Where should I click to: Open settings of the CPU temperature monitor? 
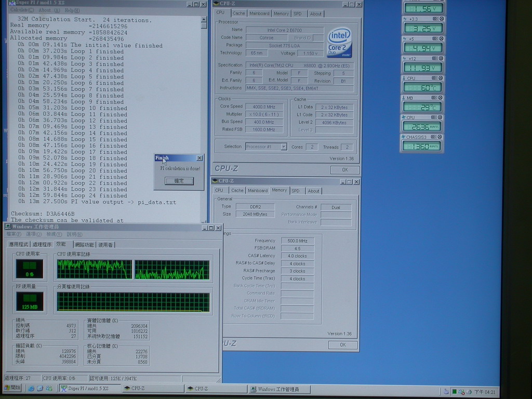435,78
